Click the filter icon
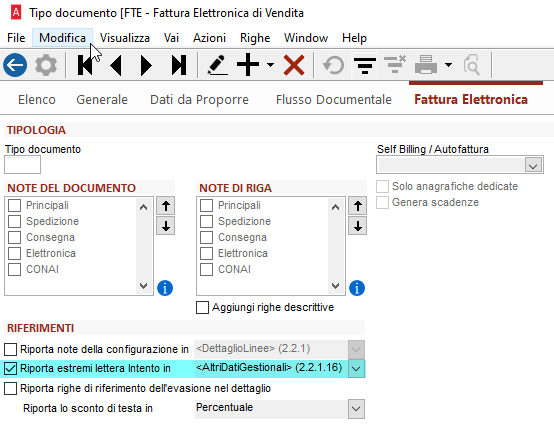This screenshot has height=433, width=554. coord(365,65)
